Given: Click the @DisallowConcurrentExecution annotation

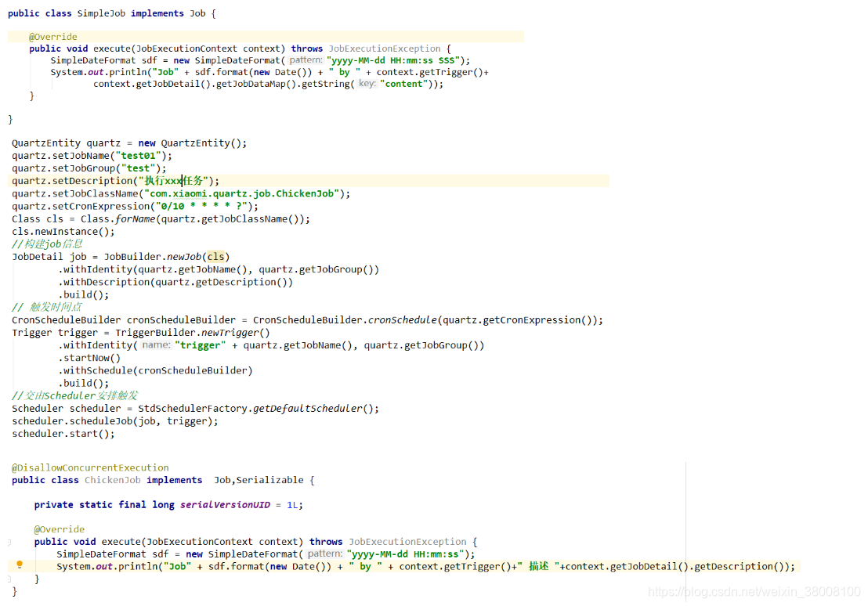Looking at the screenshot, I should (x=90, y=467).
